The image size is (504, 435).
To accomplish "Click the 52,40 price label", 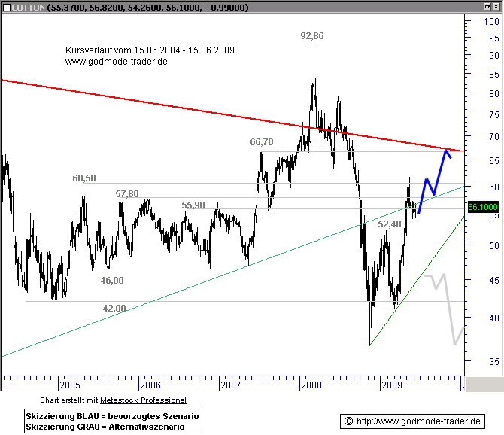I will click(390, 224).
